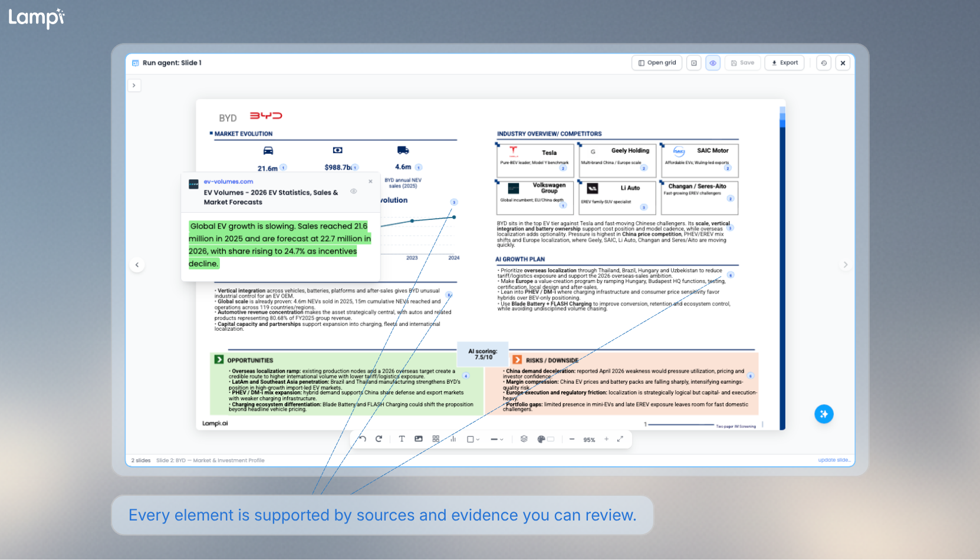Screen dimensions: 980x560
Task: Click the source badge next to 21.6m
Action: (284, 167)
